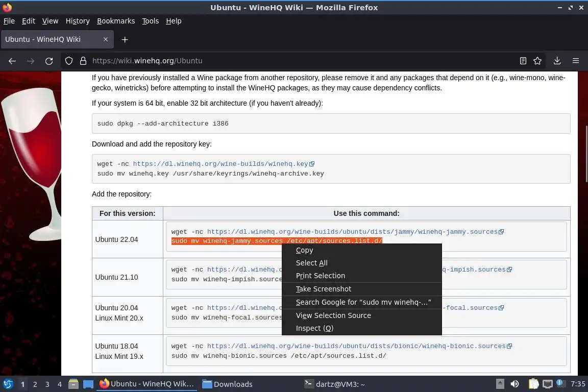The image size is (588, 392).
Task: Open the winehq-jammy.sources link
Action: [x=355, y=232]
